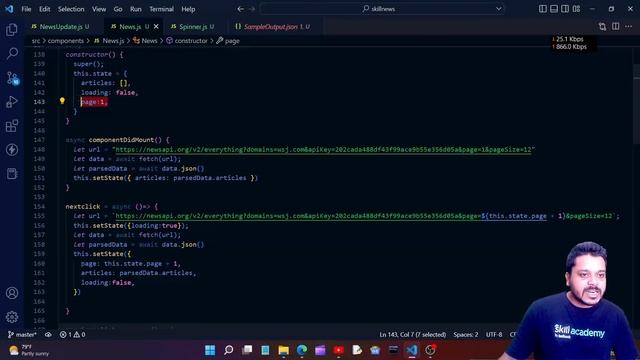Open the Extensions view

coord(12,126)
